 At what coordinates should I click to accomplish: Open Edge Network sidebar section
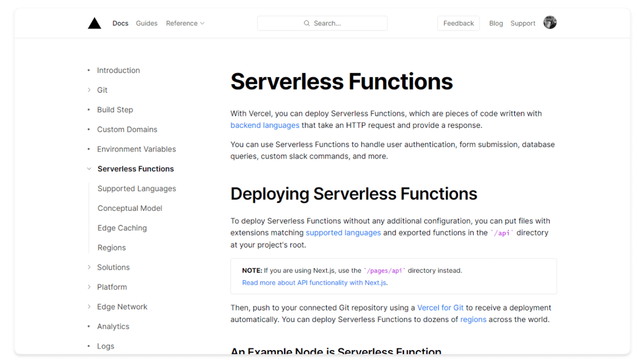click(122, 307)
